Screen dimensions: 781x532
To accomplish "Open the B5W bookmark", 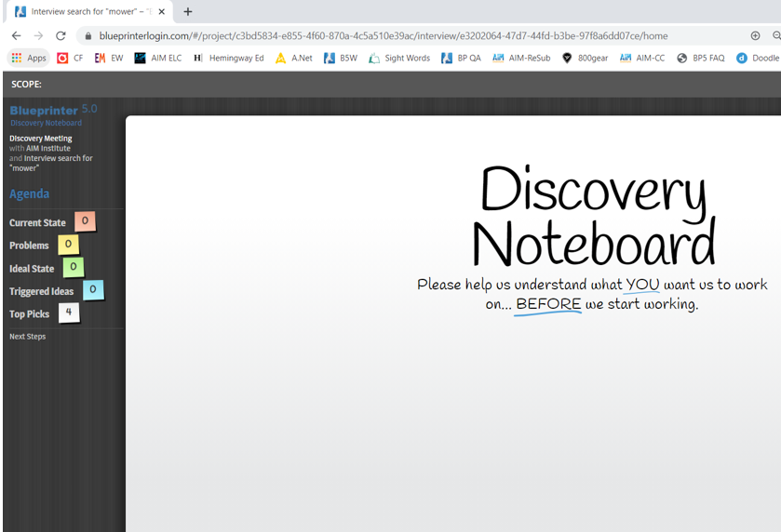I will click(341, 58).
